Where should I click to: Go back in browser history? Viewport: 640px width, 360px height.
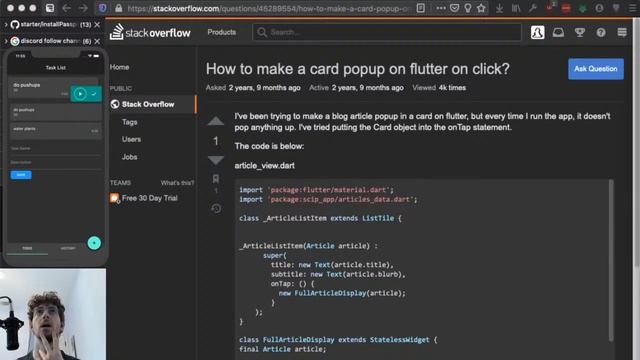[x=66, y=8]
